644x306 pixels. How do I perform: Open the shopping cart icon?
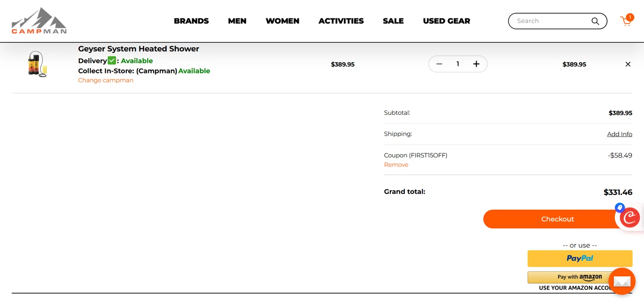626,21
